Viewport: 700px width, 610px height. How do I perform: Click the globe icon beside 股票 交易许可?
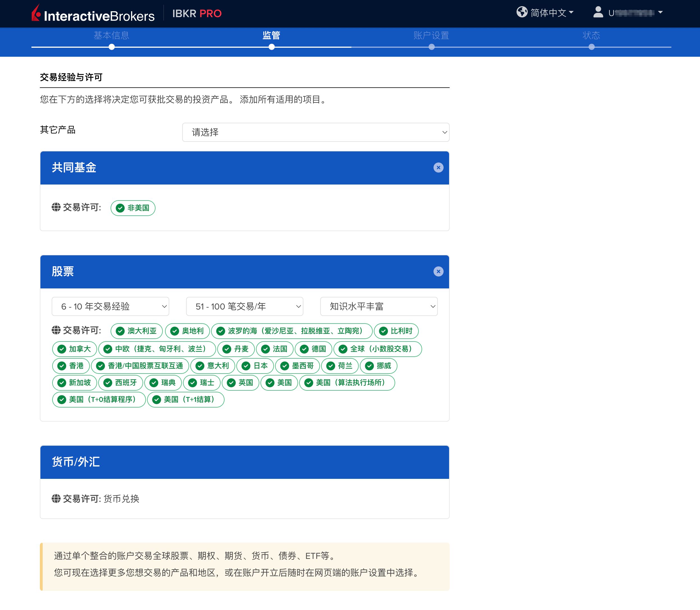click(56, 330)
